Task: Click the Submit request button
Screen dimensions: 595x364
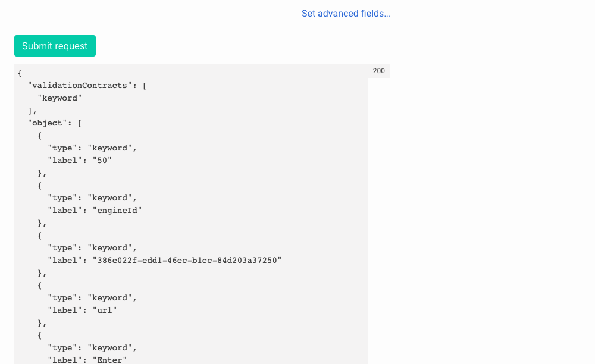Action: point(55,46)
